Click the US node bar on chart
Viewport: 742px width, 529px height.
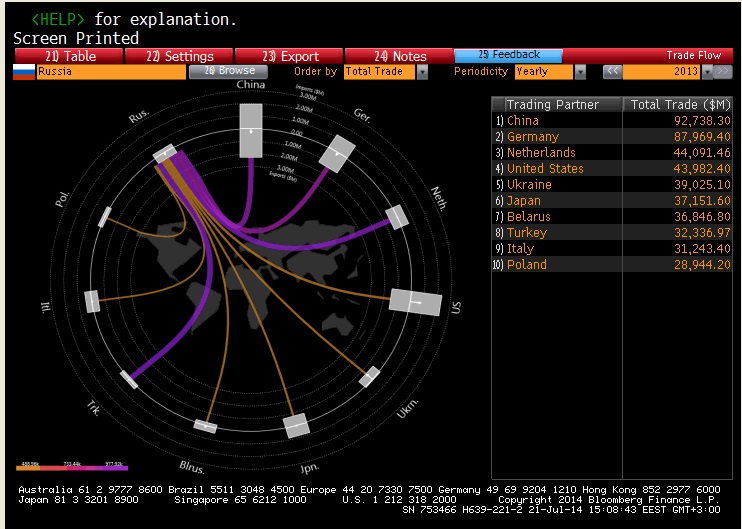415,302
